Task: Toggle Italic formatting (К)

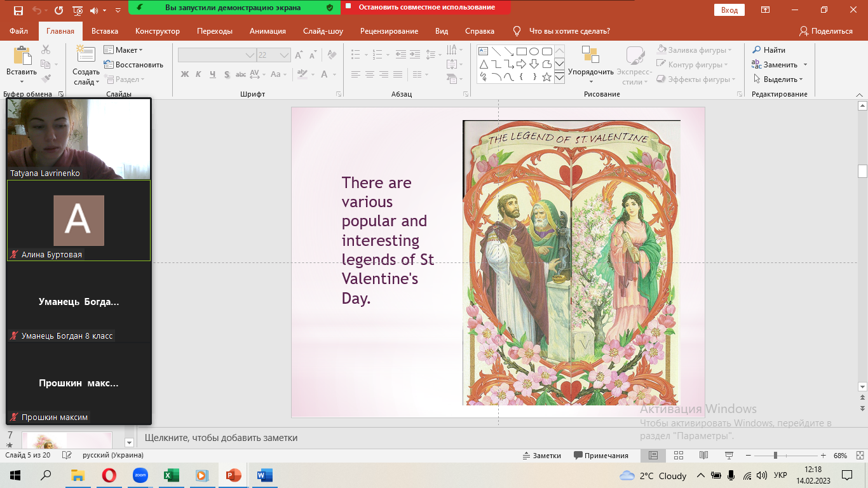Action: (198, 74)
